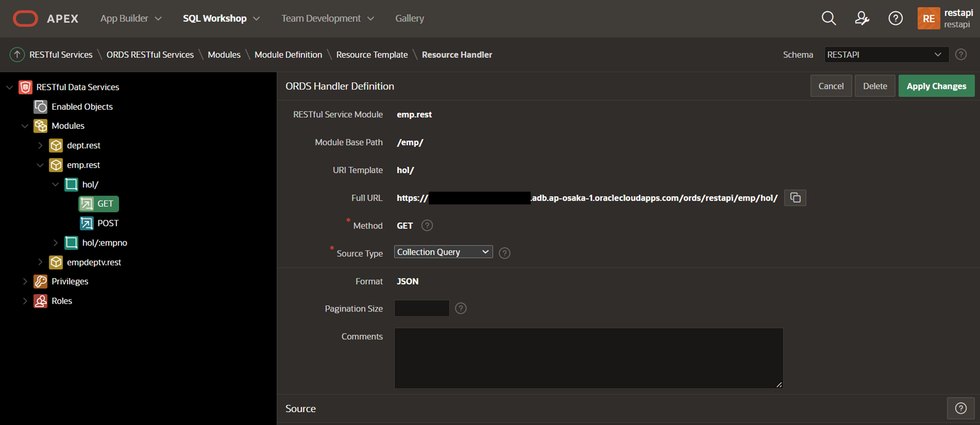Image resolution: width=980 pixels, height=425 pixels.
Task: Select the hol/:empno tree label
Action: point(104,243)
